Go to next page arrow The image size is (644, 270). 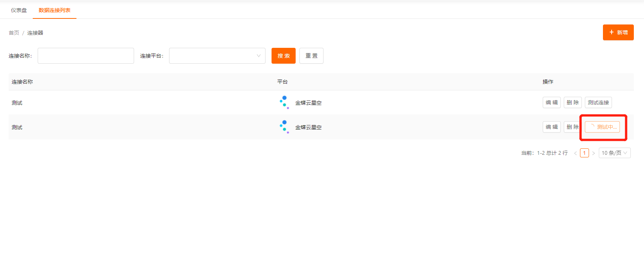594,153
